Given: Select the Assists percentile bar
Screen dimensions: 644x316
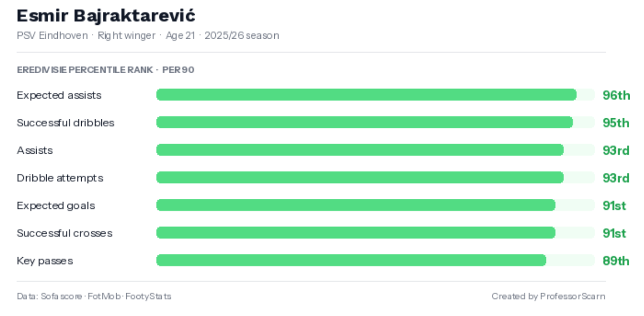Looking at the screenshot, I should [x=376, y=150].
